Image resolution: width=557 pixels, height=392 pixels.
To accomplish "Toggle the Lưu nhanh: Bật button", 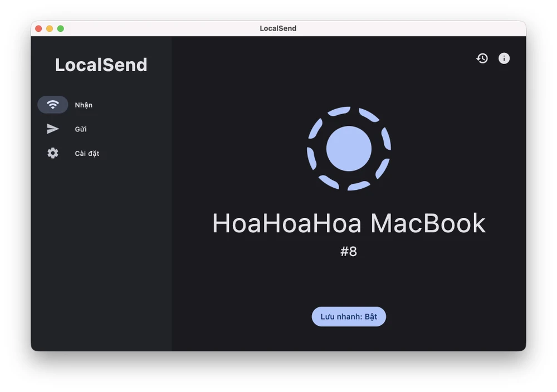I will coord(349,316).
